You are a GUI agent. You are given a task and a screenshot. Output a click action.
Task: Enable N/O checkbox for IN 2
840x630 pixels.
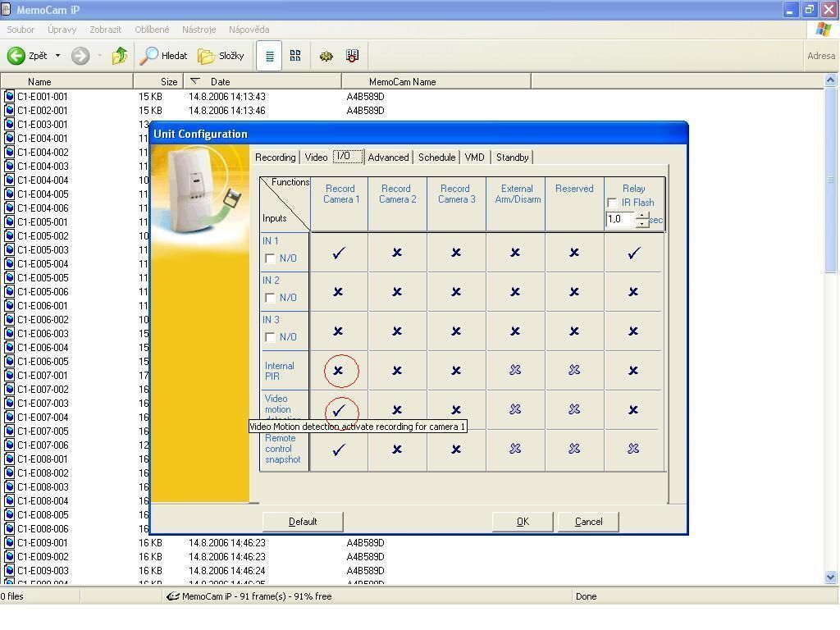coord(271,298)
